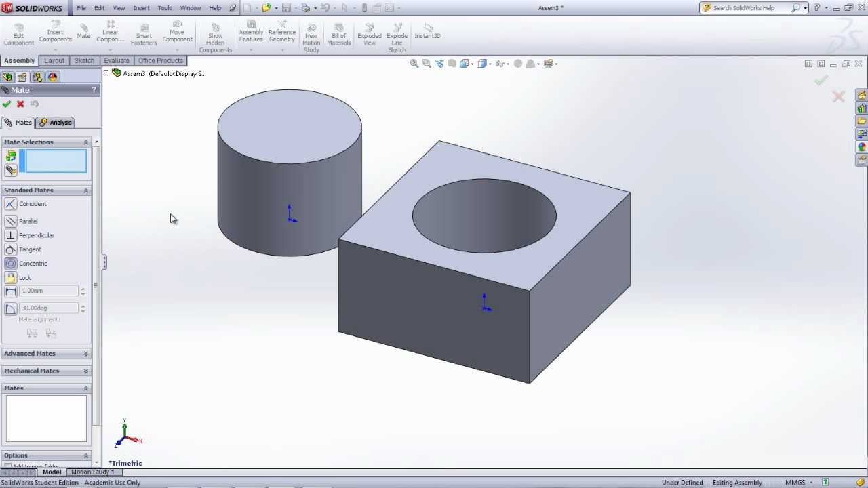Open the ConfigurationManager tab icon

coord(37,77)
